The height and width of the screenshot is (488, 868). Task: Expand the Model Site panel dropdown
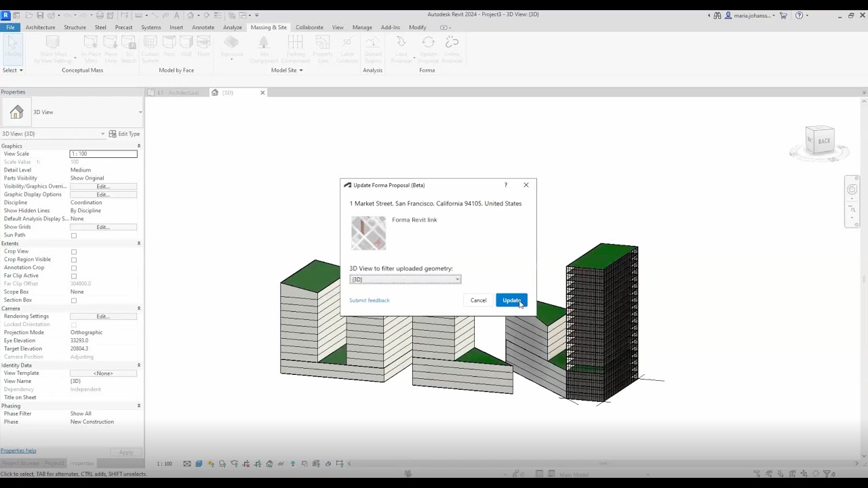[287, 70]
